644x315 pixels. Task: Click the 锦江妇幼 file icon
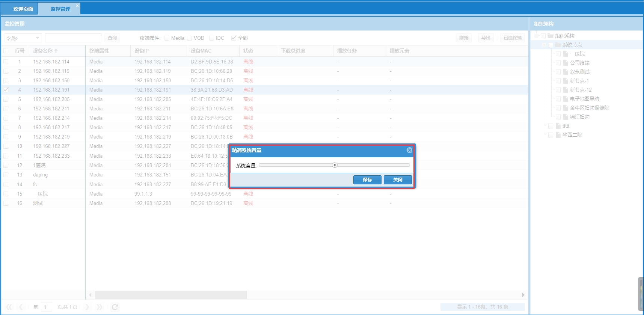click(x=566, y=117)
